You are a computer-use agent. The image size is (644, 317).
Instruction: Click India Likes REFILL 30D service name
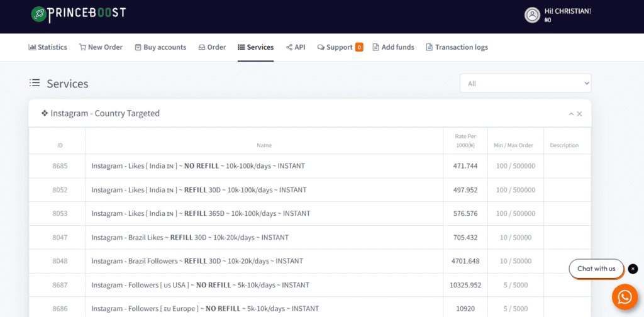pos(199,190)
